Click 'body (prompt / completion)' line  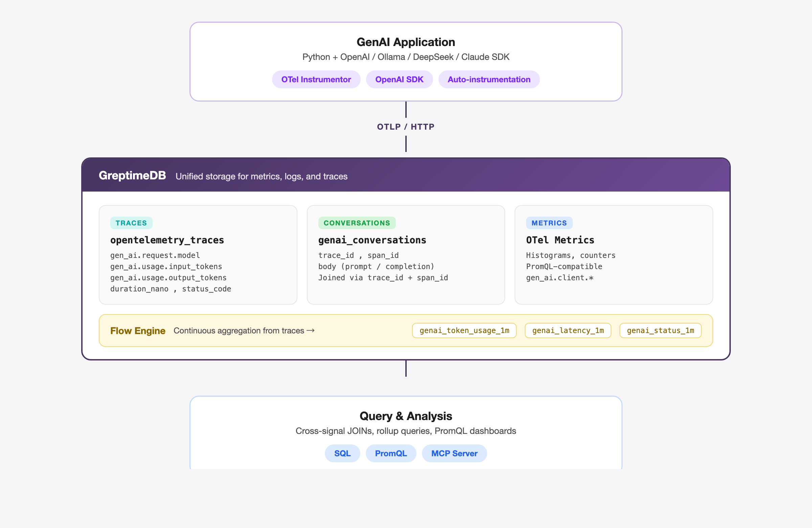coord(376,267)
